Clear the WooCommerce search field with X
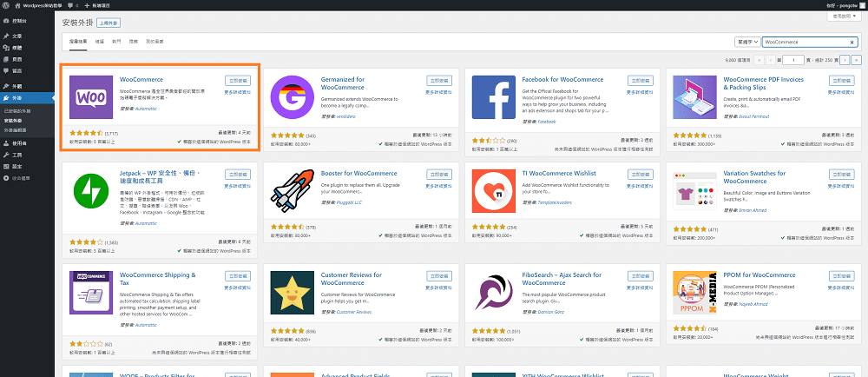This screenshot has width=868, height=377. [x=852, y=42]
